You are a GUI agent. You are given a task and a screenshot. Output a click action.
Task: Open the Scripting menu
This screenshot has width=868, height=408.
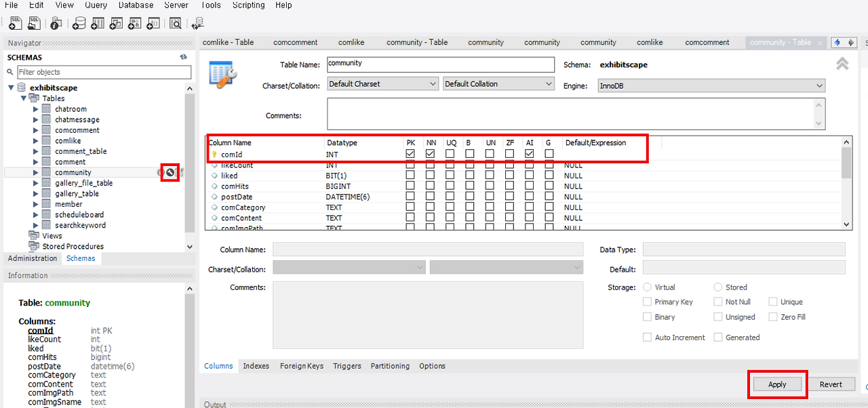tap(248, 5)
